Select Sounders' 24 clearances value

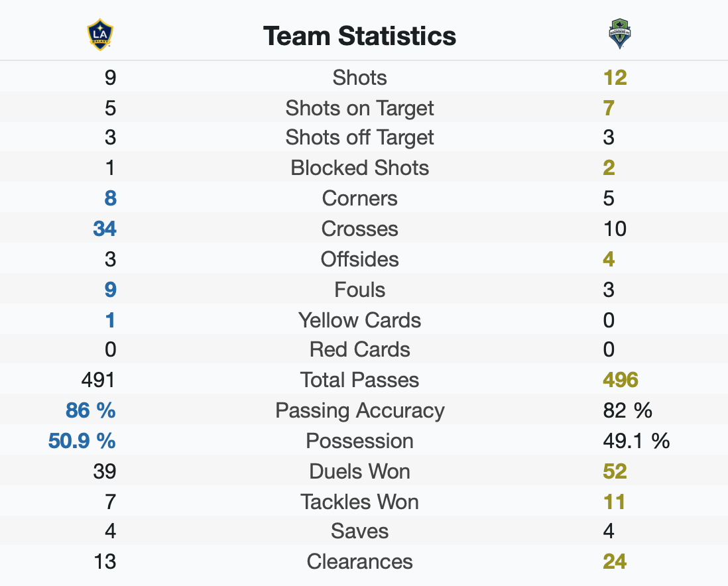[615, 561]
